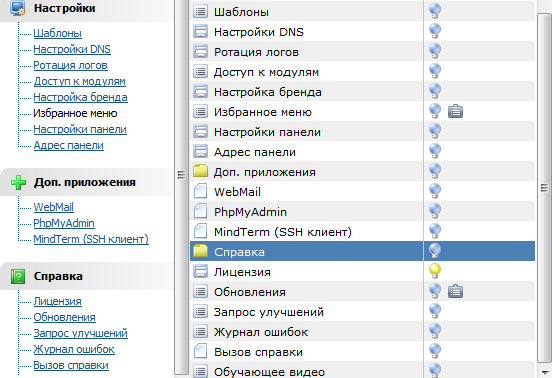Click the briefcase icon next to Избранное меню
The width and height of the screenshot is (552, 378).
455,112
